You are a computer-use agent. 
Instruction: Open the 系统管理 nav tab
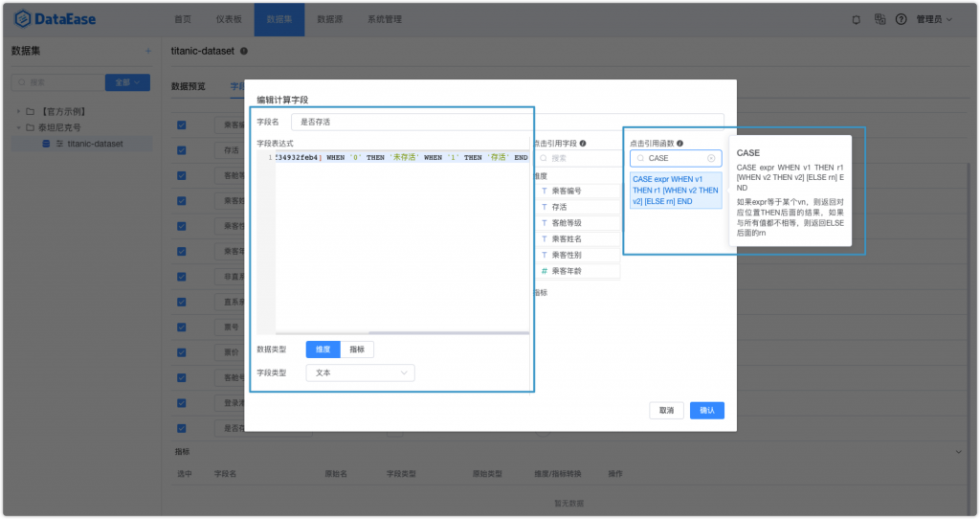pos(385,19)
